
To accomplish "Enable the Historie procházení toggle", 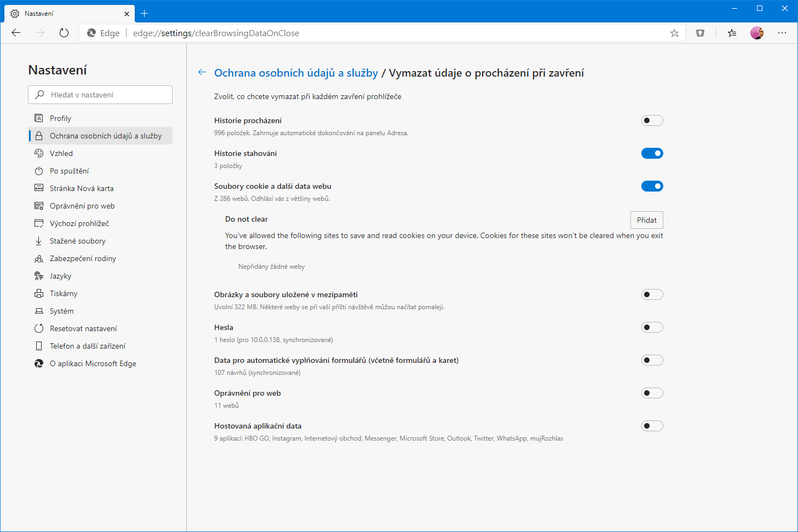I will pos(652,120).
